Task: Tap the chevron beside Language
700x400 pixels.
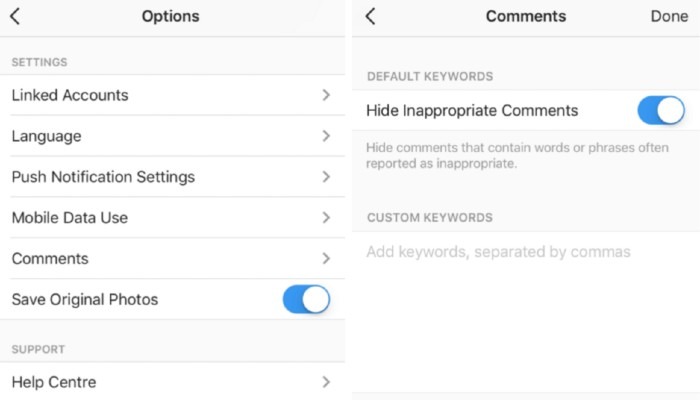Action: [326, 136]
